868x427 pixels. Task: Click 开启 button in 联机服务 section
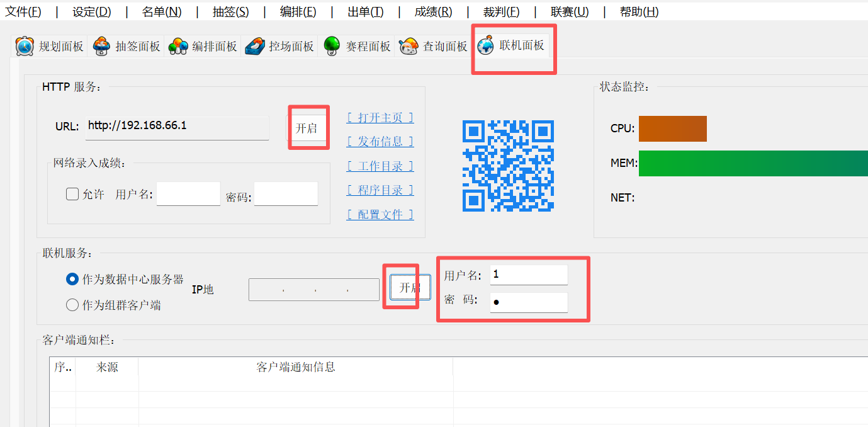[410, 288]
